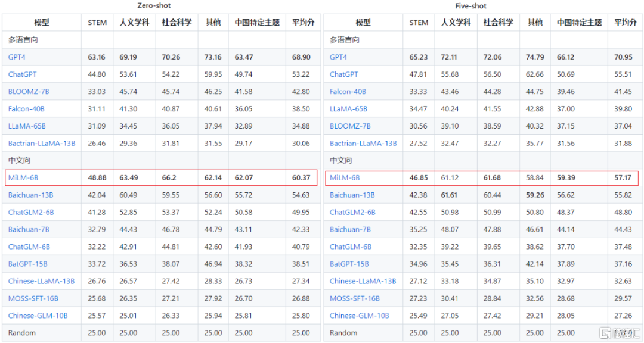Image resolution: width=644 pixels, height=343 pixels.
Task: Select GPT4 other-category value 74.79
Action: tap(535, 57)
